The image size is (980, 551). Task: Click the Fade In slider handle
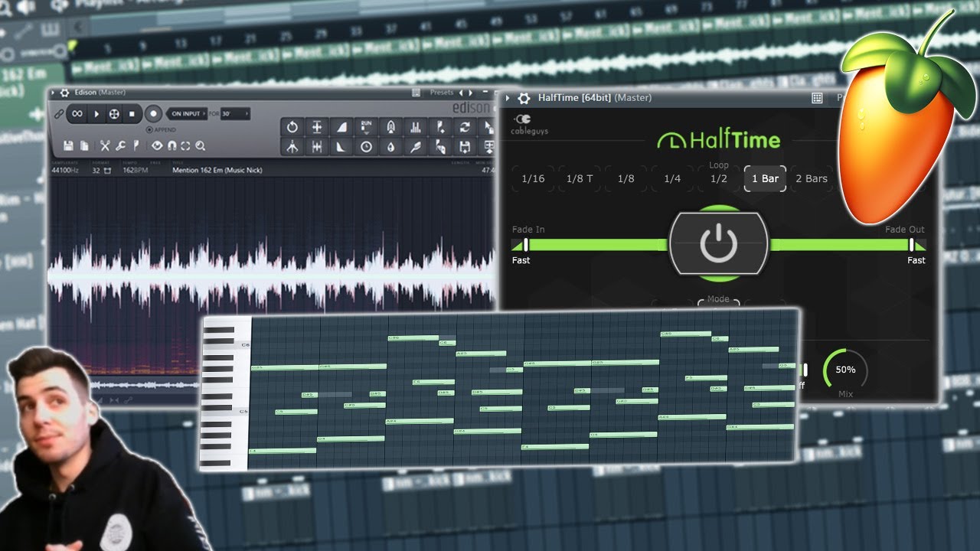[x=526, y=245]
